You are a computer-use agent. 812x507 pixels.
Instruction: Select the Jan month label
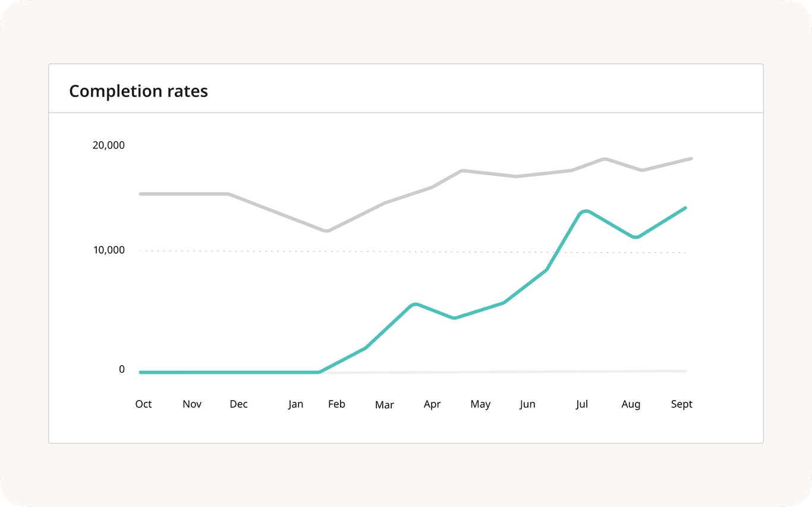click(x=295, y=404)
